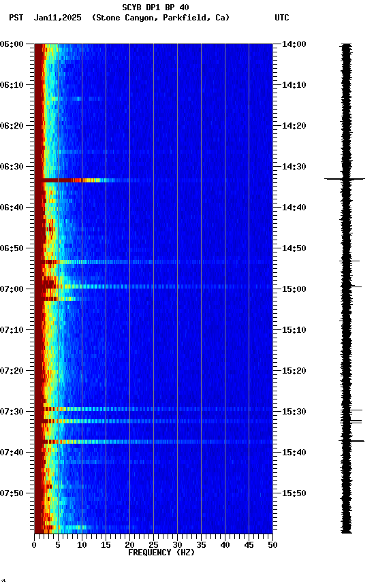This screenshot has width=376, height=588.
Task: Click the 07:20 PST time label
Action: pyautogui.click(x=12, y=371)
